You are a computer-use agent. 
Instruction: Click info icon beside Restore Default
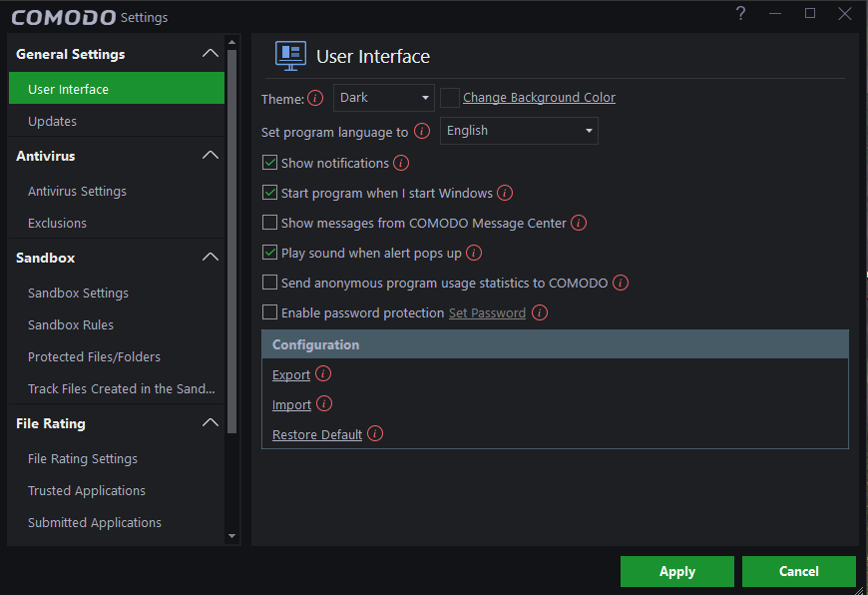pyautogui.click(x=374, y=434)
